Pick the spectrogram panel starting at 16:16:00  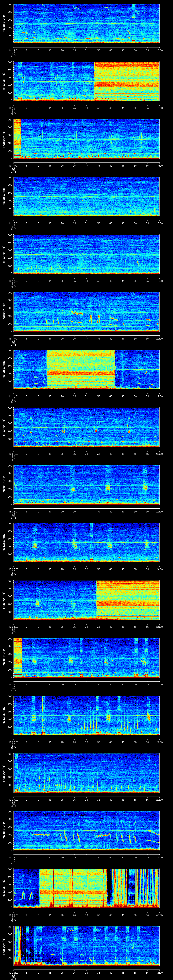click(86, 139)
